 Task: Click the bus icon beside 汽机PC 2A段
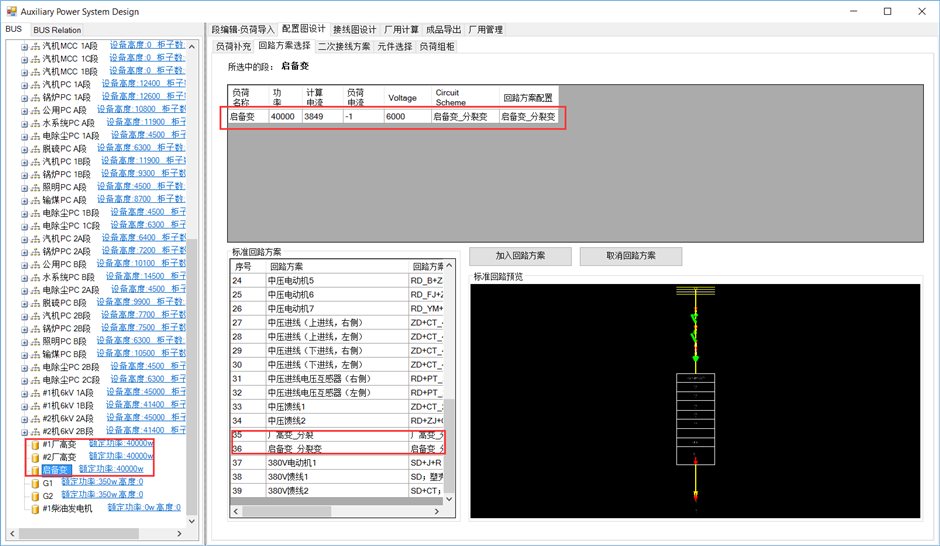tap(35, 239)
